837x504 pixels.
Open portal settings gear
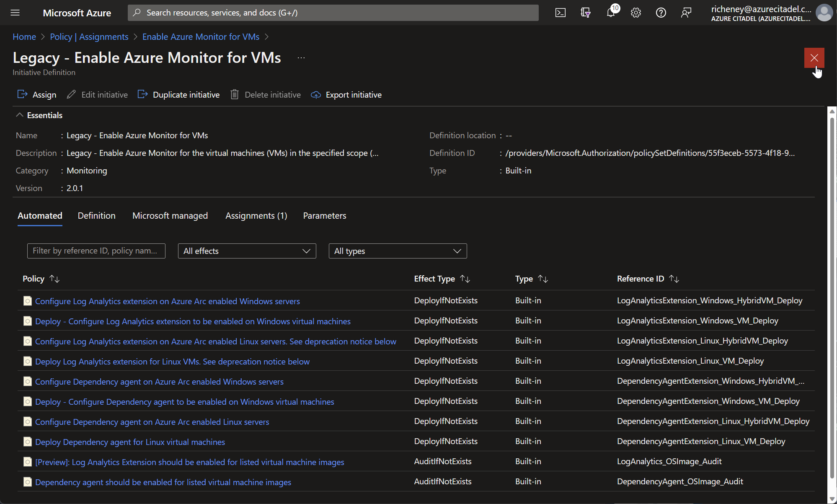[x=636, y=13]
